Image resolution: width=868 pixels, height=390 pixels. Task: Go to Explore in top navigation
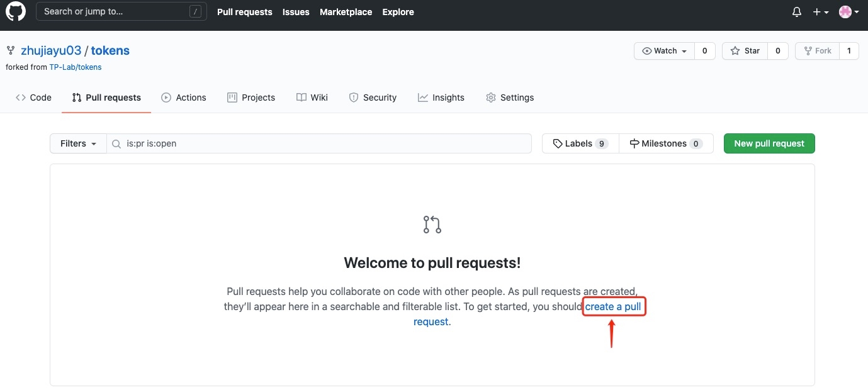click(x=398, y=12)
